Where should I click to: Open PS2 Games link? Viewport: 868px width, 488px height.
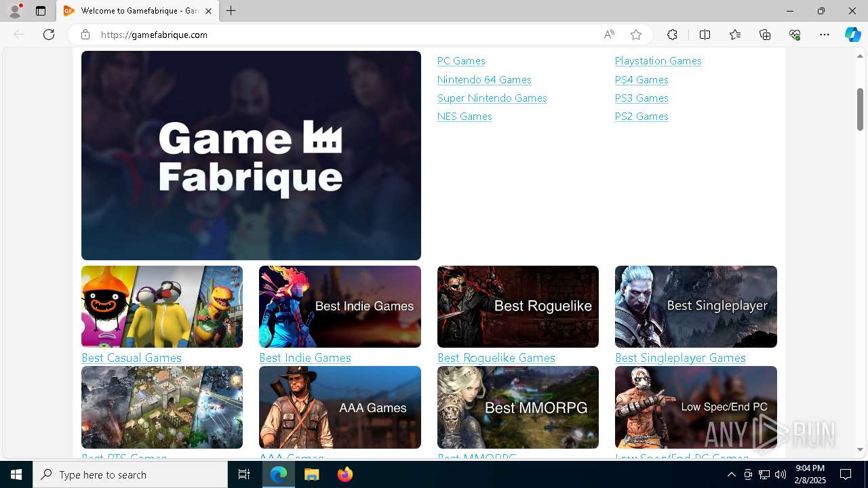(x=642, y=117)
